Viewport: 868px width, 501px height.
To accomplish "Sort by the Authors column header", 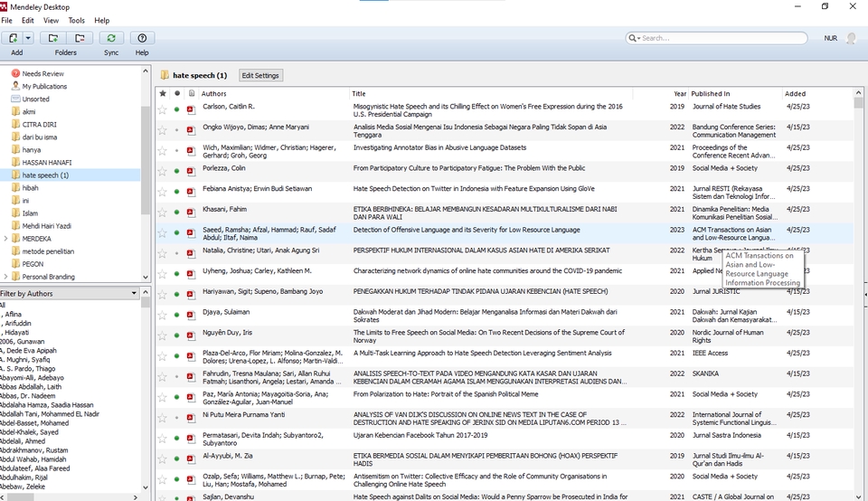I will [x=274, y=93].
